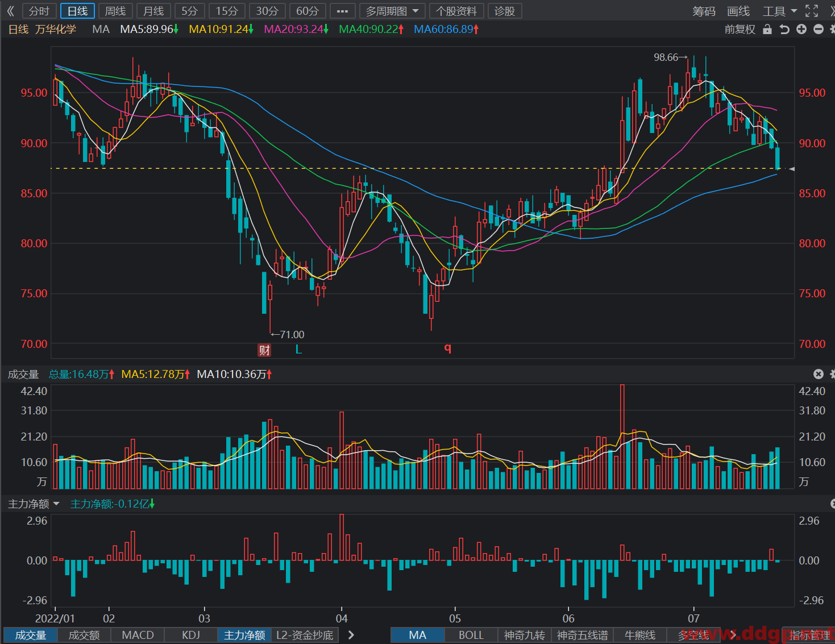Click the undo arrow icon
835x644 pixels.
784,29
